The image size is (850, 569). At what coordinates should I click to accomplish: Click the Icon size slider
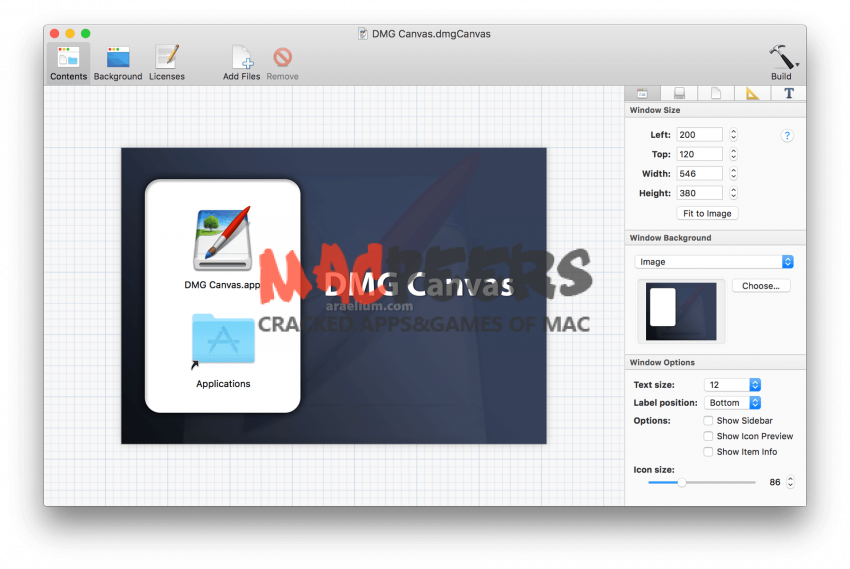(x=701, y=482)
